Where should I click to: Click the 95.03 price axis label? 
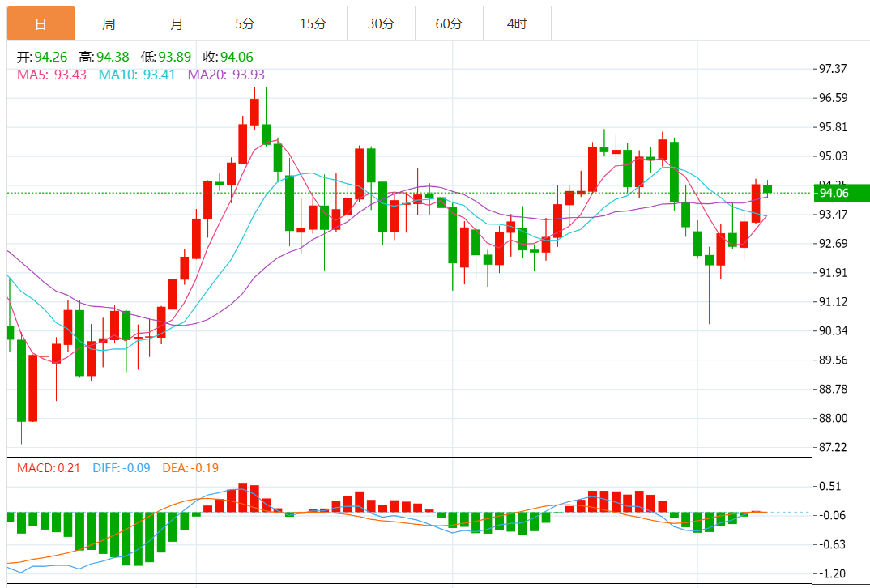(834, 156)
